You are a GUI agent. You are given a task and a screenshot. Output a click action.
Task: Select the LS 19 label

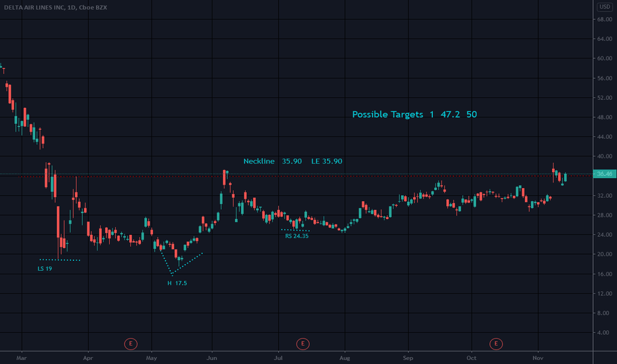[44, 269]
